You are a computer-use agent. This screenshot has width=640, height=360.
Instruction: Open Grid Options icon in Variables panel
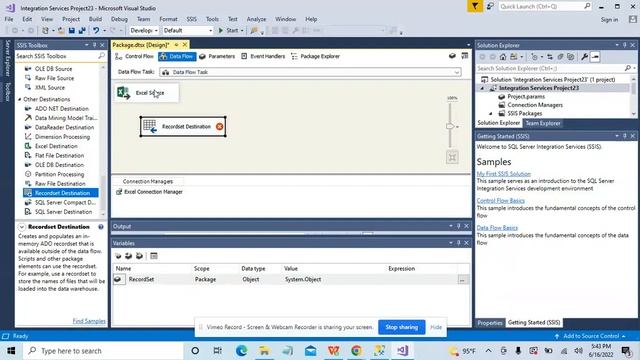(x=154, y=256)
